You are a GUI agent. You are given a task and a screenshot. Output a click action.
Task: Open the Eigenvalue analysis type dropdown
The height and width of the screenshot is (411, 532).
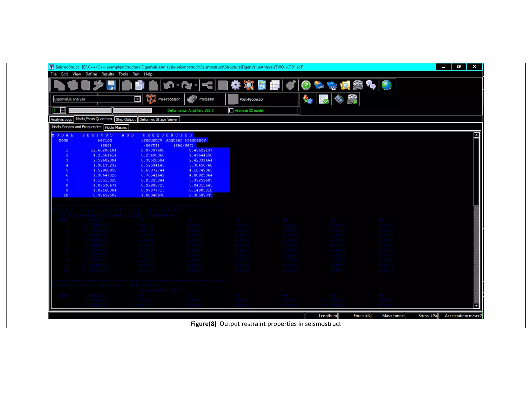point(137,99)
